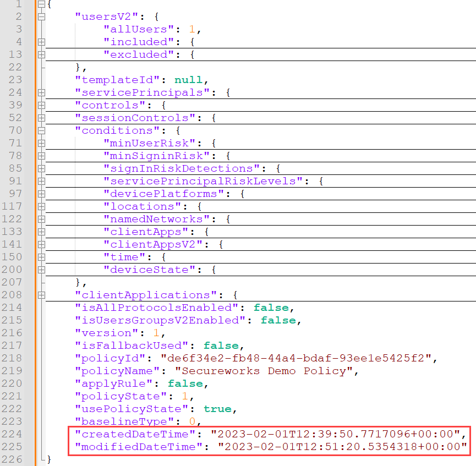Click line number 70 in the gutter
Viewport: 476px width, 466px height.
click(x=15, y=130)
